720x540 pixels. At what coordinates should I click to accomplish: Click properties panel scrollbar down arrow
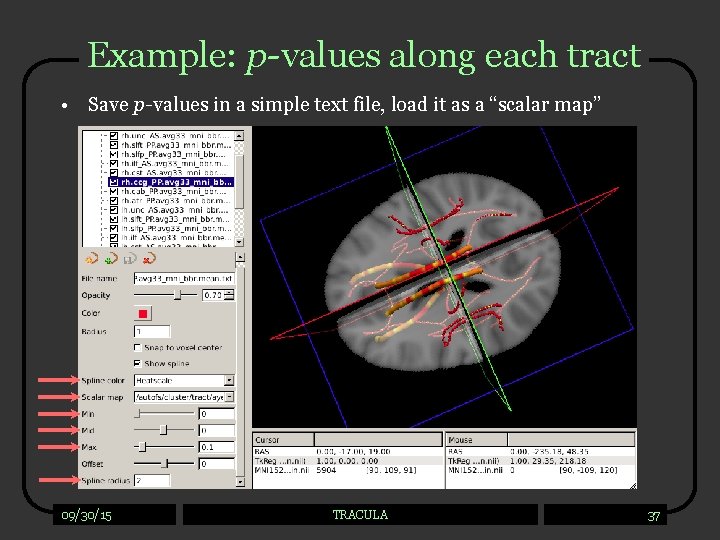(x=240, y=482)
